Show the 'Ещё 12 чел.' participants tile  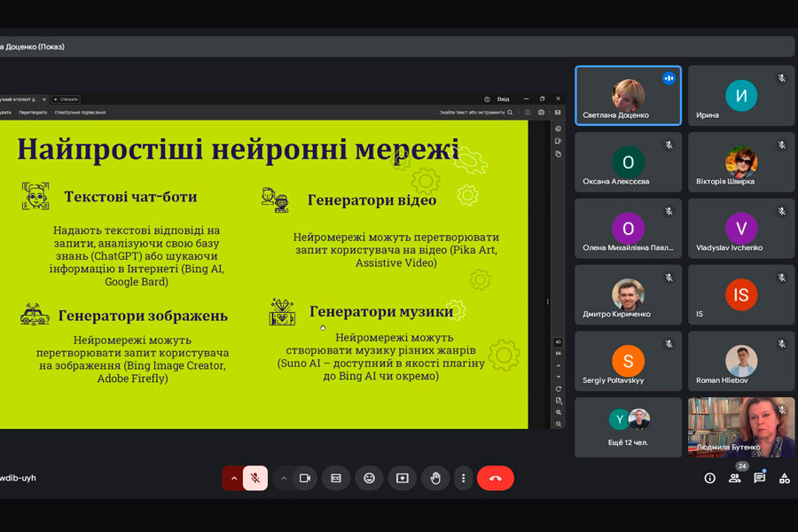628,427
